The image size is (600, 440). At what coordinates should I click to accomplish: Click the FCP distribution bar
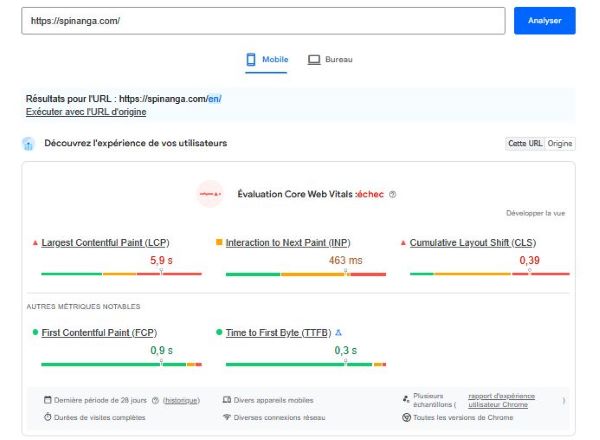coord(121,364)
